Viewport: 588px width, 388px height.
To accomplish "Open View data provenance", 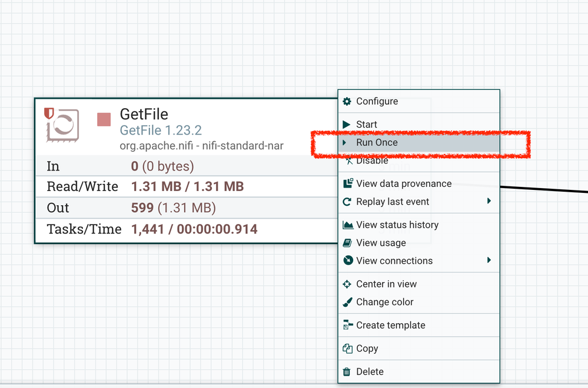I will click(419, 183).
